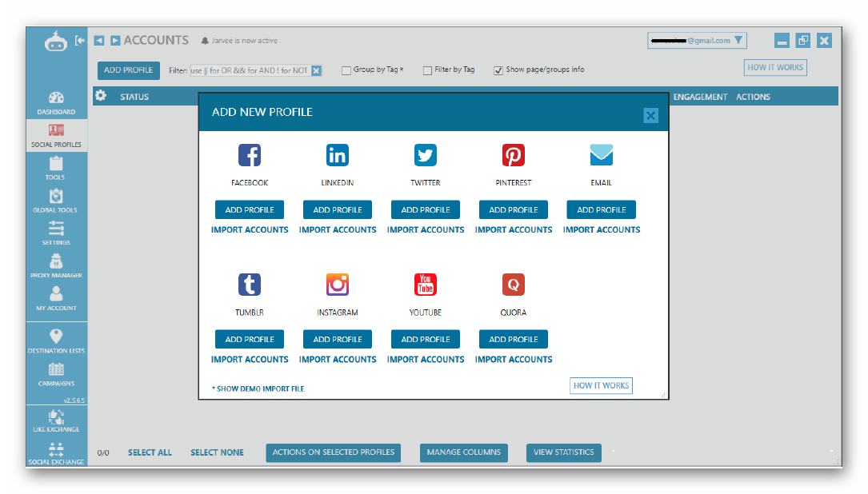Open Campaigns in the sidebar

pos(56,374)
